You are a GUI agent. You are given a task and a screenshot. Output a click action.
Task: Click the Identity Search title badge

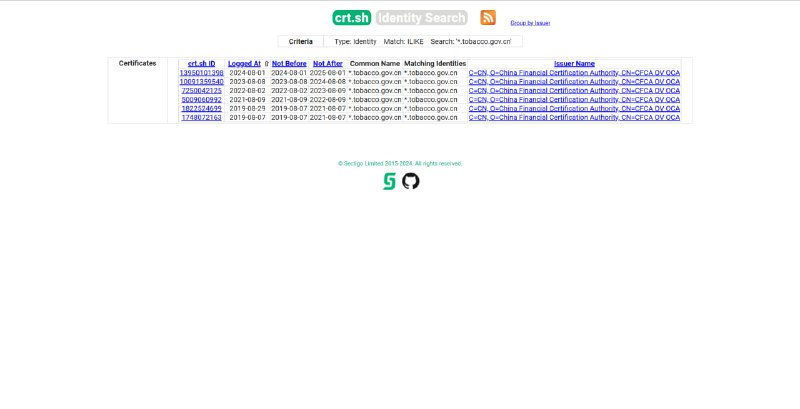[422, 18]
